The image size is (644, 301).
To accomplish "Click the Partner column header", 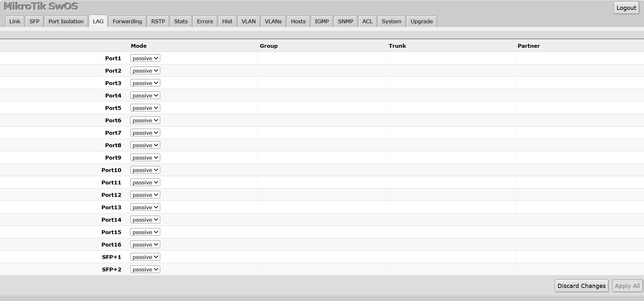I will click(529, 46).
